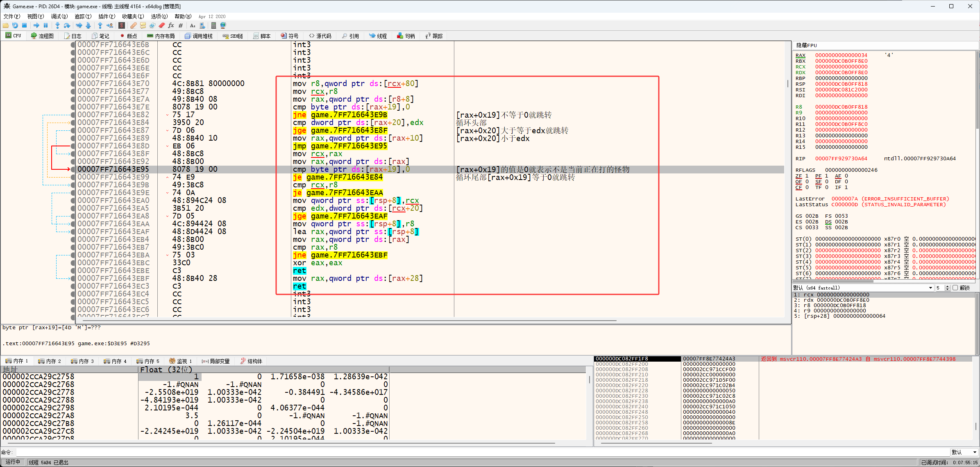Screen dimensions: 980x467
Task: Toggle the ZF flag value
Action: coord(807,176)
